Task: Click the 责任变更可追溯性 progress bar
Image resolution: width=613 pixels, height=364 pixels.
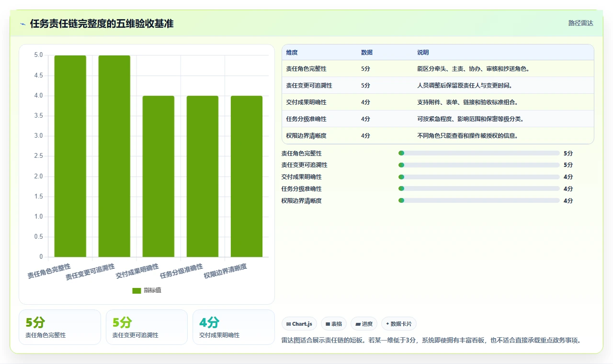Action: pos(479,165)
